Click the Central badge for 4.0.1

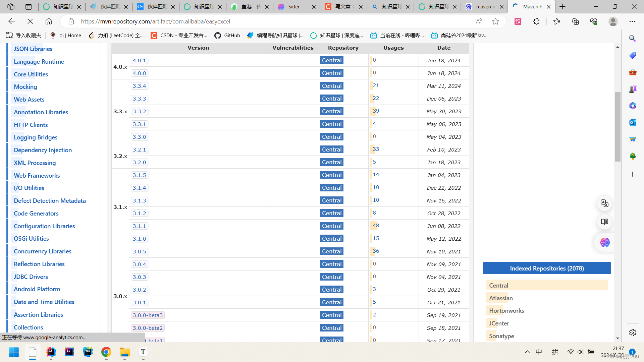pyautogui.click(x=331, y=60)
